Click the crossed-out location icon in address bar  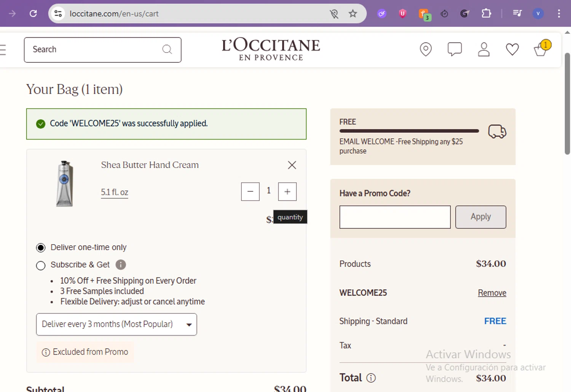[334, 14]
